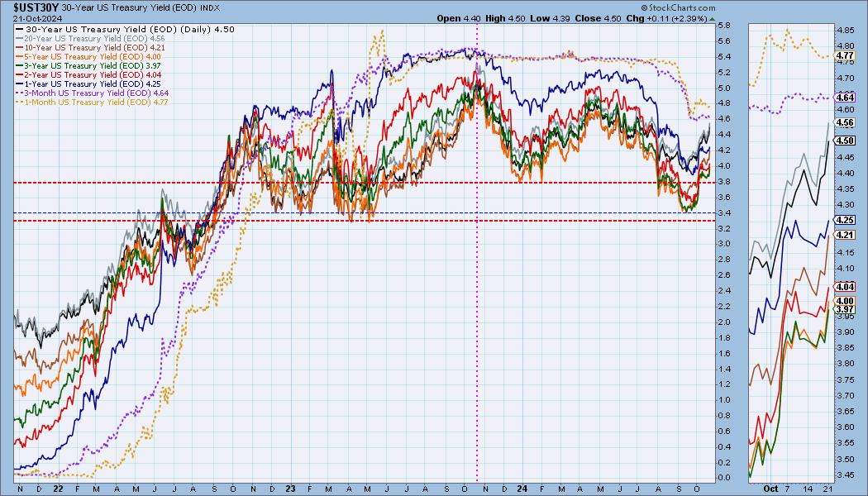Click the 3.60 tick on zoom panel axis
The width and height of the screenshot is (868, 496).
[x=845, y=427]
